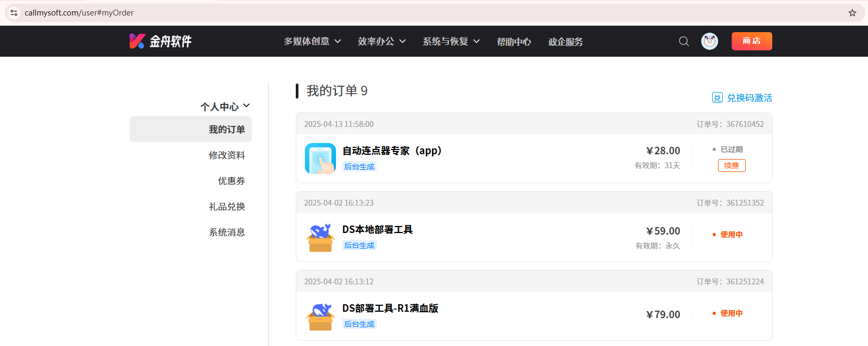The image size is (868, 346).
Task: Open the DS部署工具-R1满血版 product icon
Action: [x=320, y=316]
